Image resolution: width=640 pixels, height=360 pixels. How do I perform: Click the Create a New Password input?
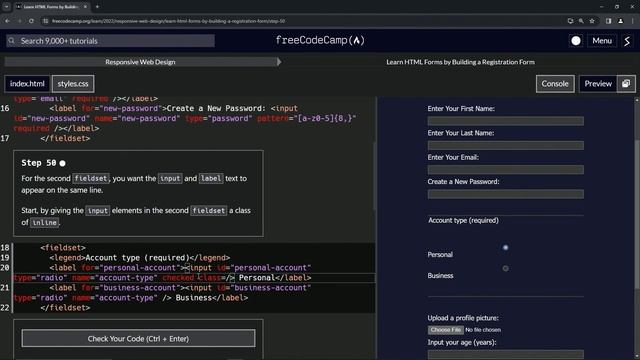point(506,194)
